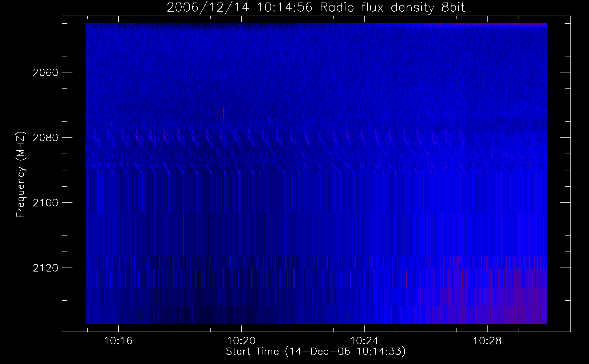Click the 2120 frequency tick label

coord(45,268)
